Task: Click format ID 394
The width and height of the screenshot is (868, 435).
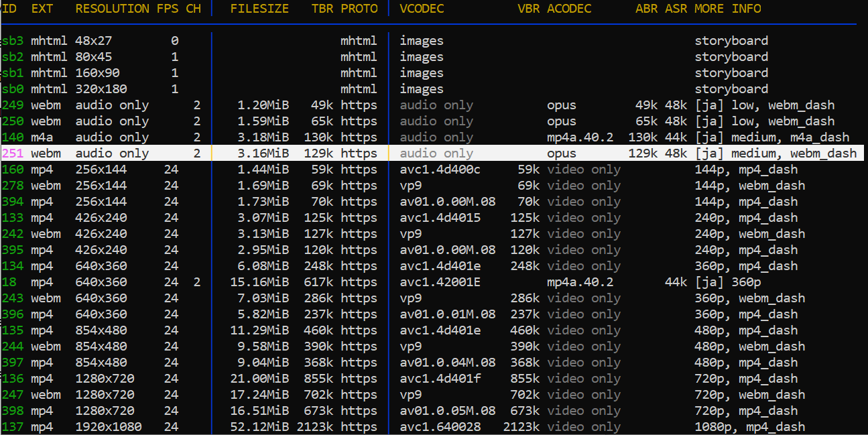Action: (x=13, y=202)
